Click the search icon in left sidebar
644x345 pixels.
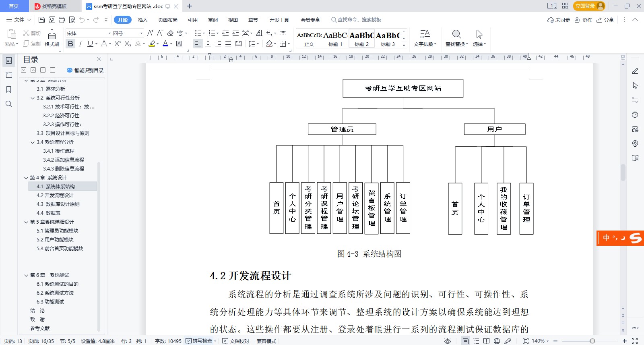coord(8,104)
